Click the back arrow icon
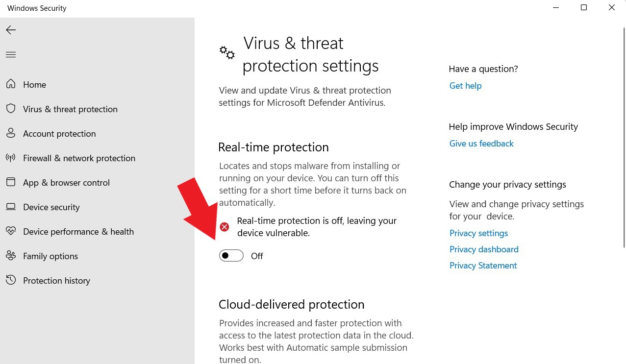The width and height of the screenshot is (626, 364). point(11,30)
